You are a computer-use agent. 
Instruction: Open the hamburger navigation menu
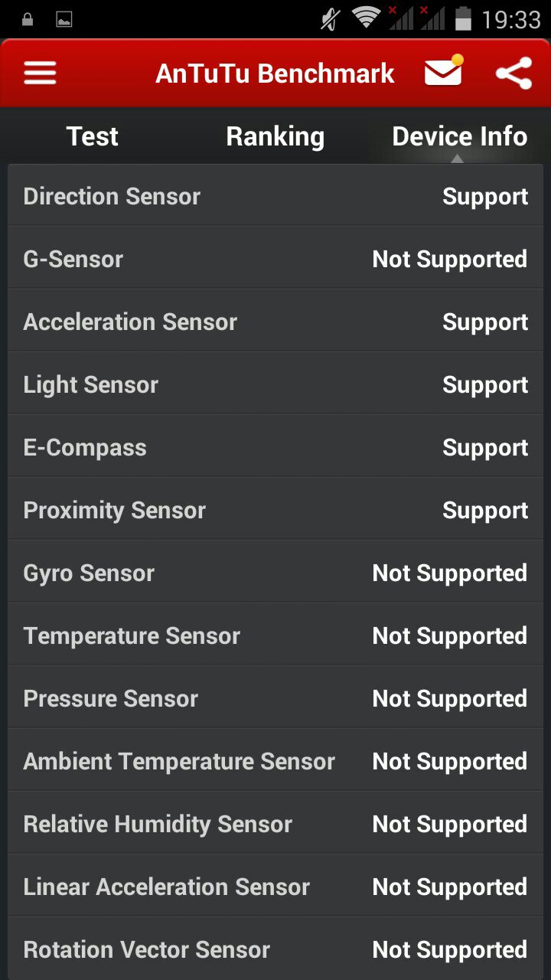click(41, 73)
